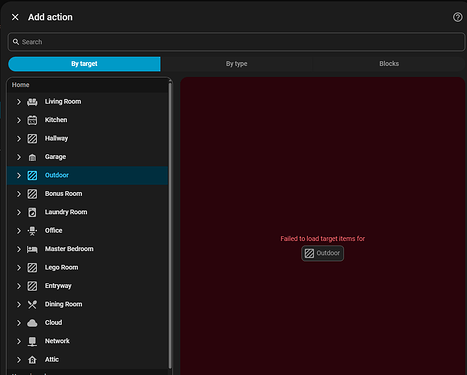Select Garage in the target list
This screenshot has width=467, height=375.
click(x=55, y=157)
